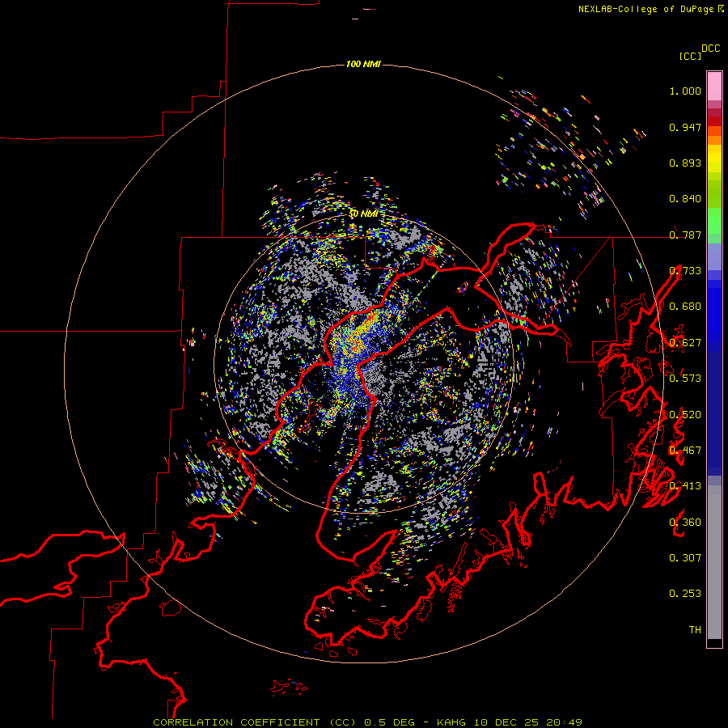Click the [CC] label above the color scale
728x728 pixels.
click(x=690, y=56)
